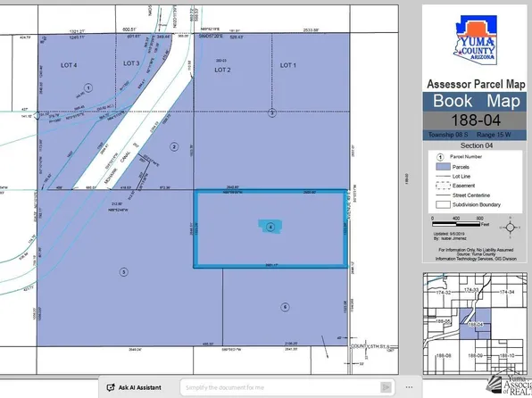Screen dimensions: 532x398
Task: Click parcel number 4 circle in highlighted parcel
Action: [x=270, y=227]
